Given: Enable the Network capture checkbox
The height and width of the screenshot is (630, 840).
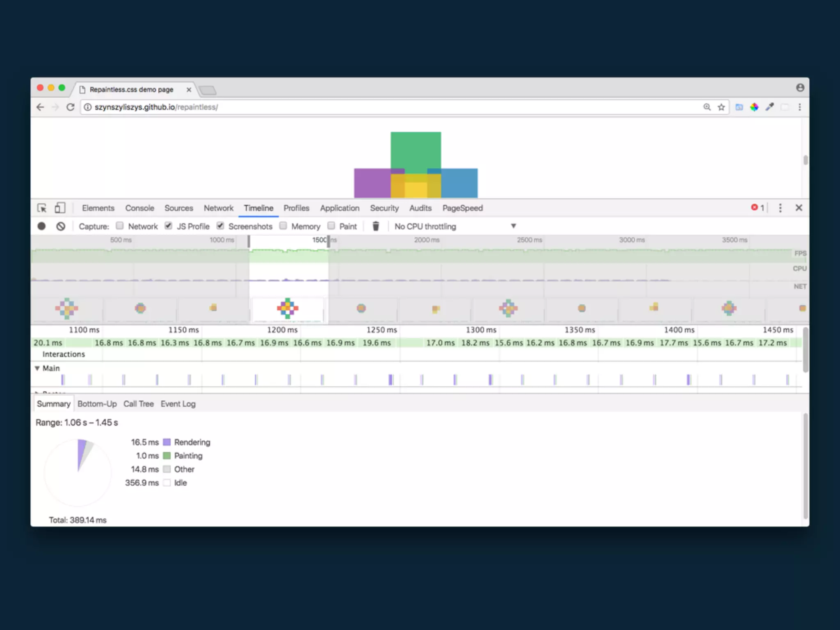Looking at the screenshot, I should pos(120,226).
